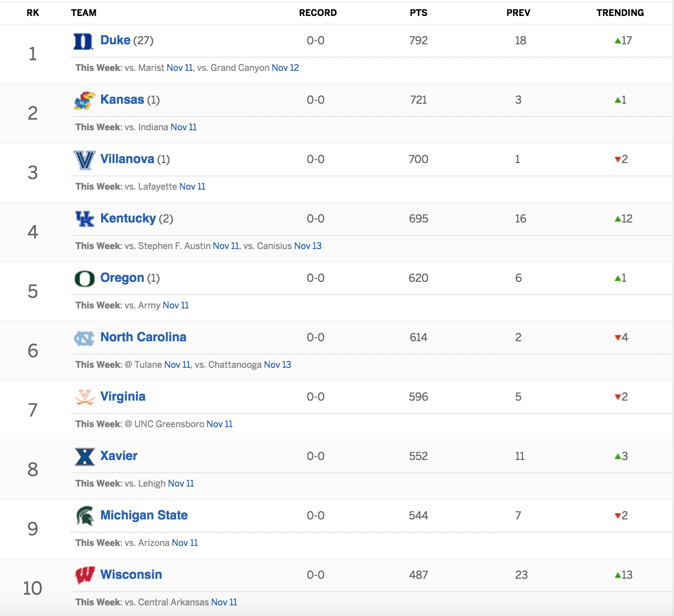674x616 pixels.
Task: Click the Villanova V logo
Action: click(84, 160)
